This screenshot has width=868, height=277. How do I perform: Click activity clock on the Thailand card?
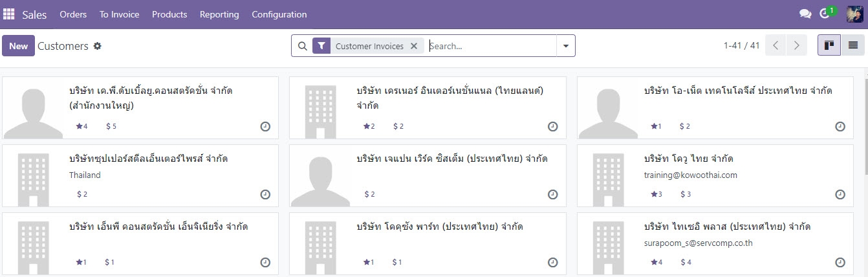click(x=265, y=194)
